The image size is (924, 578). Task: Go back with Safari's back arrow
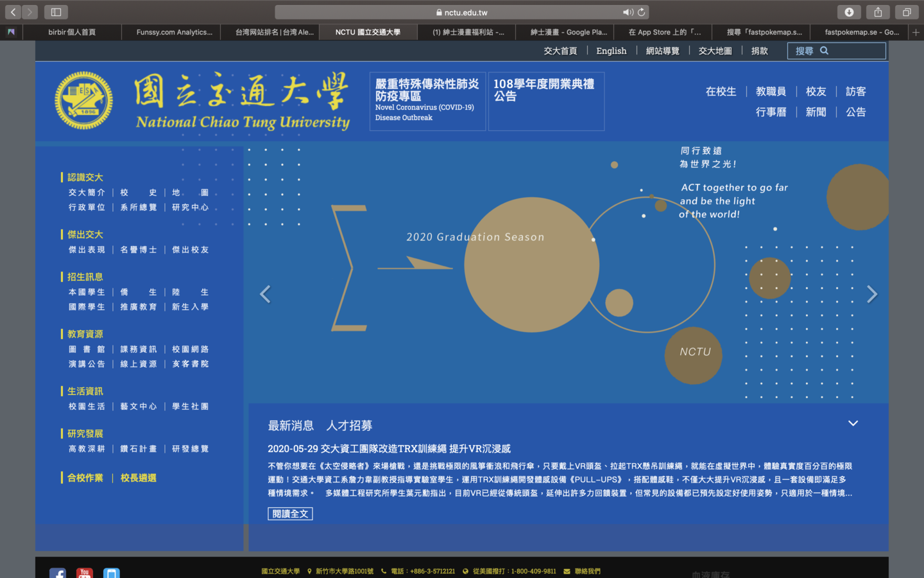13,12
